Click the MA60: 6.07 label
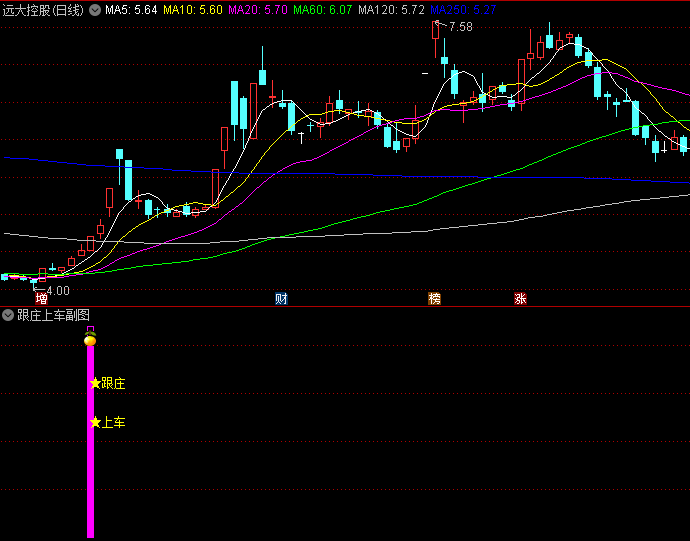Screen dimensions: 690x541 point(323,10)
